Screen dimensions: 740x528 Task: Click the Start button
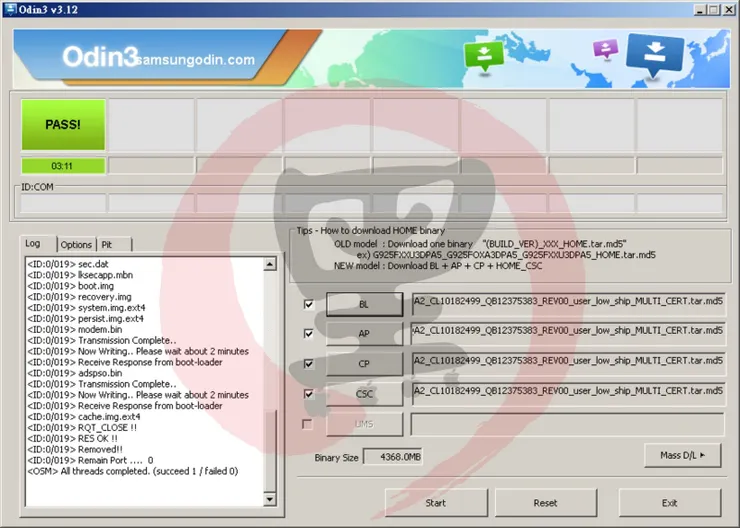point(436,503)
